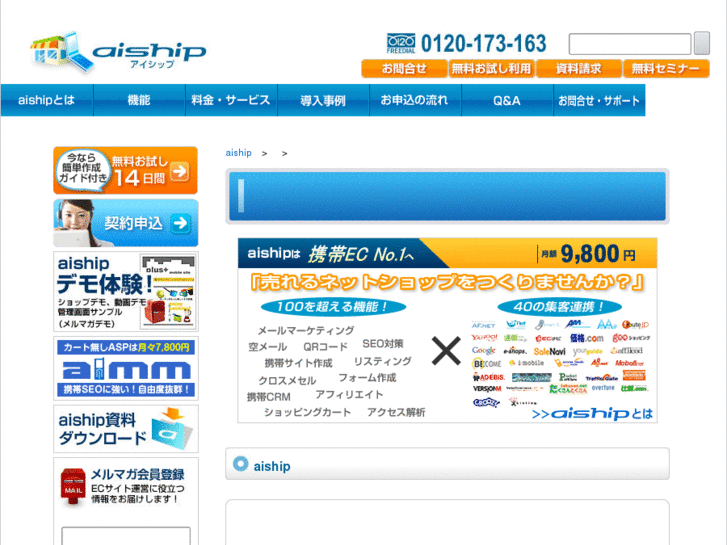Open お問合せ・サポート navigation item
Viewport: 727px width, 545px height.
[x=599, y=100]
